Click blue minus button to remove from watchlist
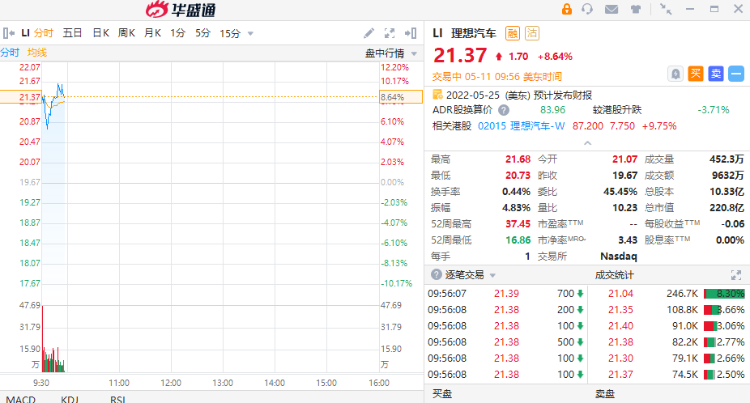Image resolution: width=750 pixels, height=403 pixels. tap(736, 73)
